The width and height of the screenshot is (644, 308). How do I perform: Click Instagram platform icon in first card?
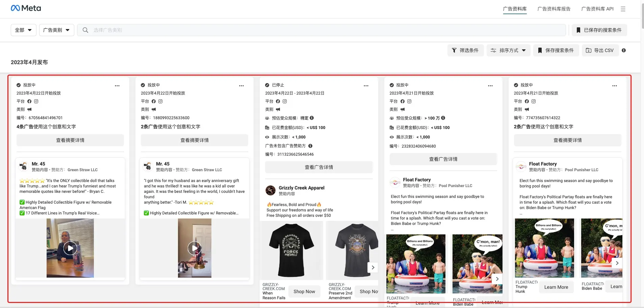pos(36,101)
